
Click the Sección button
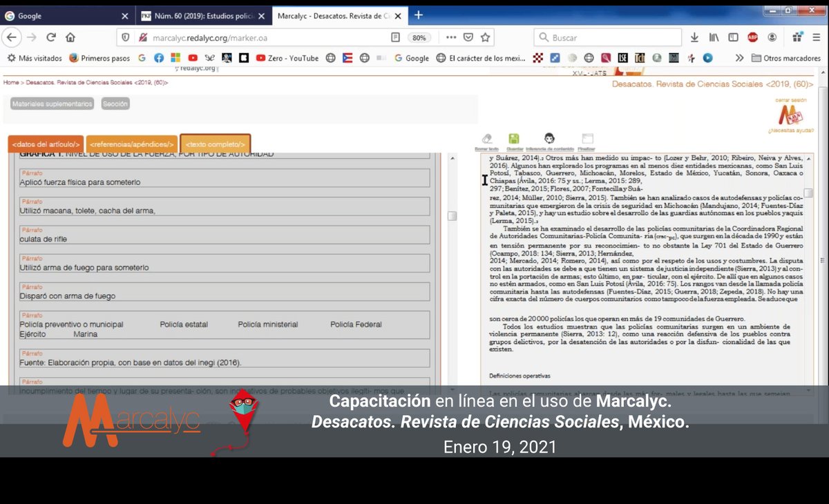[x=115, y=104]
